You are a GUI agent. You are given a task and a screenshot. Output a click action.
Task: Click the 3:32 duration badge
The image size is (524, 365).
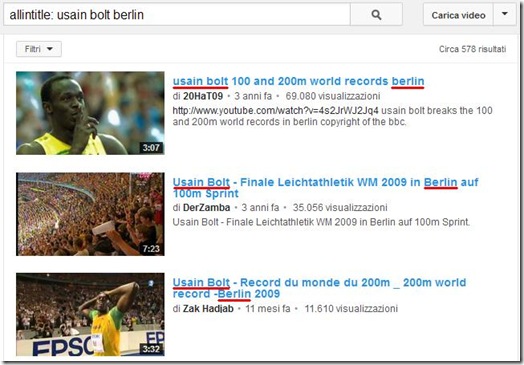(151, 349)
